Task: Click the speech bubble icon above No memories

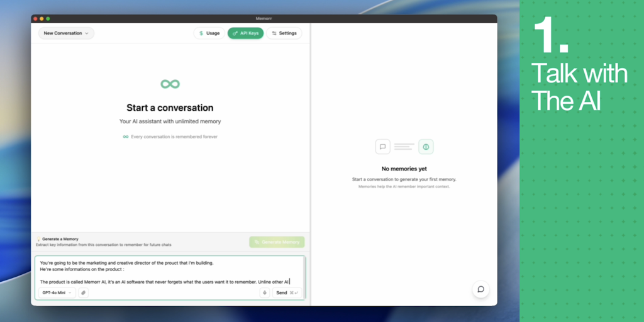Action: [x=383, y=147]
